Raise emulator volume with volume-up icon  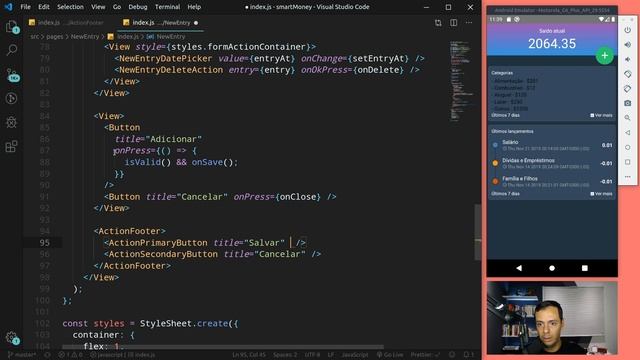point(627,45)
